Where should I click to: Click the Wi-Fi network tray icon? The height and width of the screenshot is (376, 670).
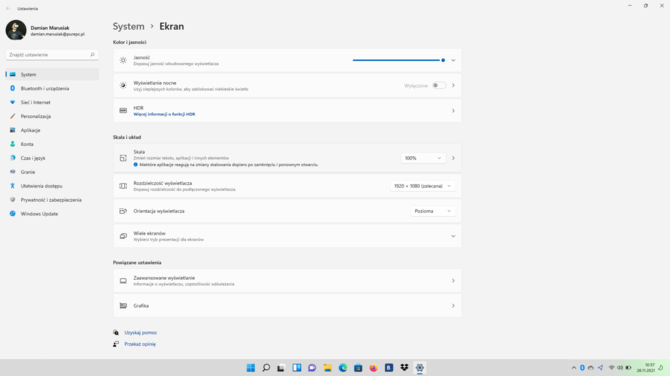[x=611, y=367]
